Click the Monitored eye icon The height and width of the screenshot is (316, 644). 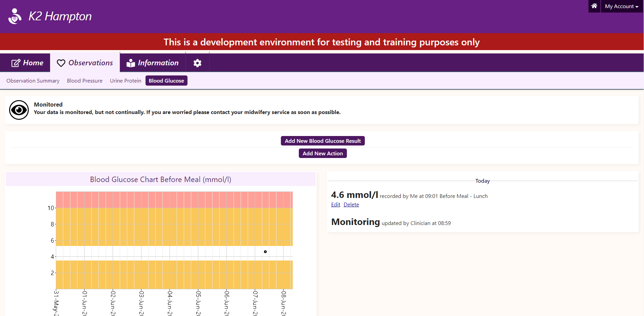(x=19, y=110)
